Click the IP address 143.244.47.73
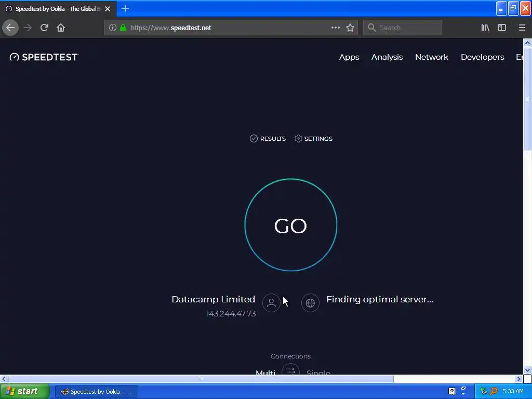This screenshot has height=399, width=532. 231,313
